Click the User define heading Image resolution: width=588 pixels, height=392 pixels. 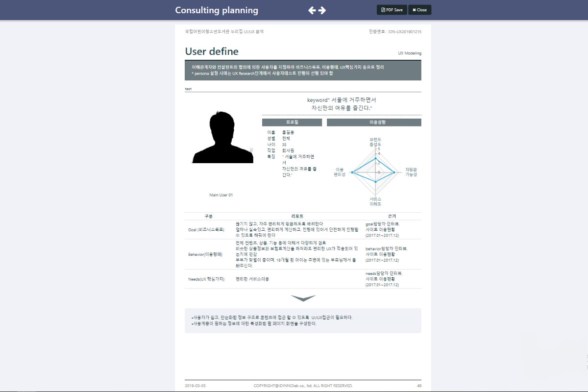[212, 51]
